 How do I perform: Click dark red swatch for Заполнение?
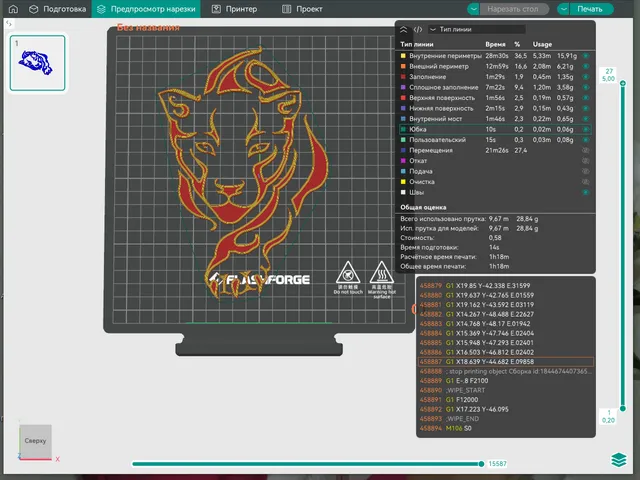click(403, 77)
